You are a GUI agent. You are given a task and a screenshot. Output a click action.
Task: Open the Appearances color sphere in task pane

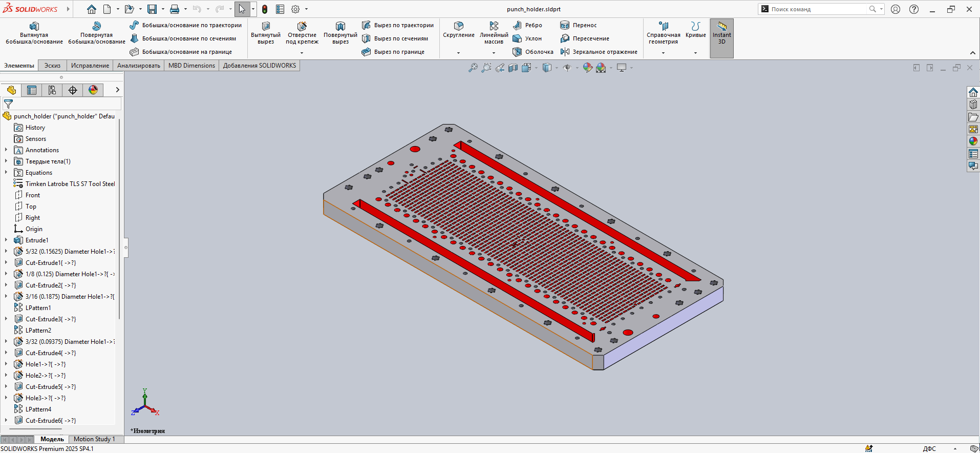coord(973,141)
